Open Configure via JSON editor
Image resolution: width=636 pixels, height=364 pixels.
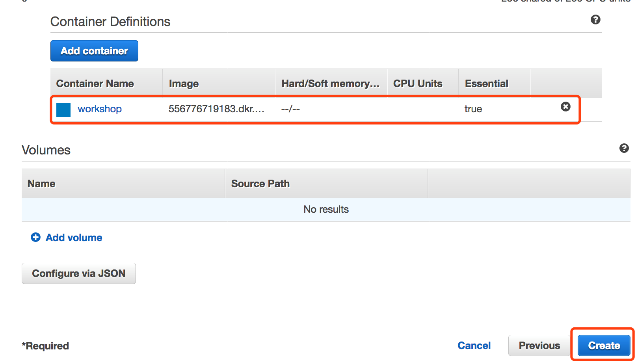[79, 273]
